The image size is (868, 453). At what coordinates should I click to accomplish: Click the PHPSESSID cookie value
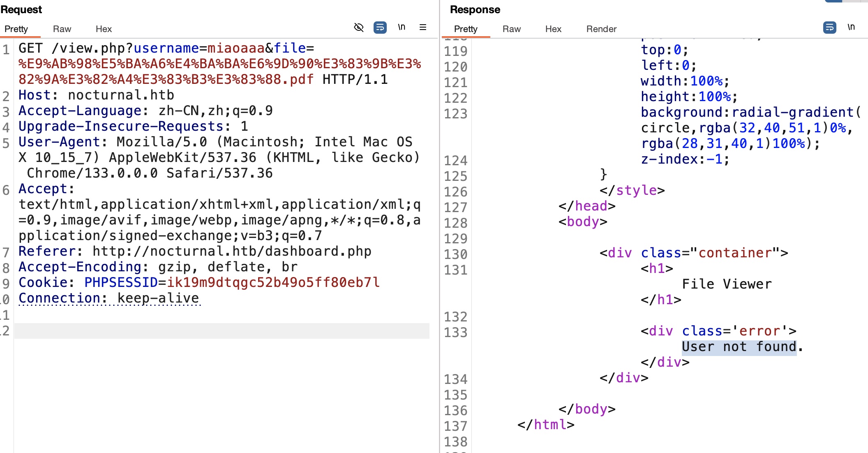[x=273, y=283]
